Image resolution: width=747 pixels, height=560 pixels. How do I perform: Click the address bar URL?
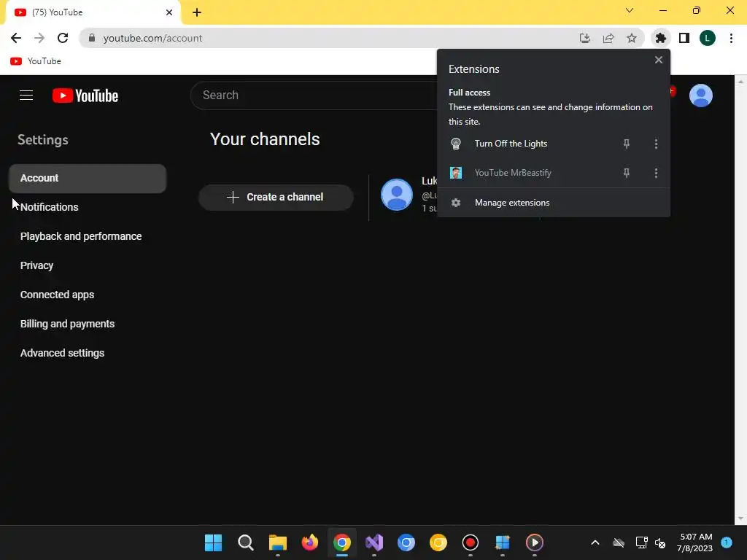click(152, 38)
